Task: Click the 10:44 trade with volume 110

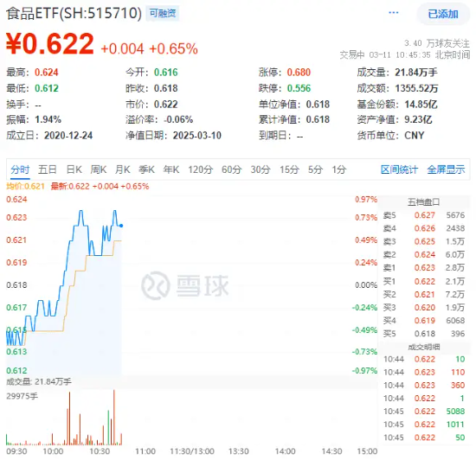Action: coord(424,373)
